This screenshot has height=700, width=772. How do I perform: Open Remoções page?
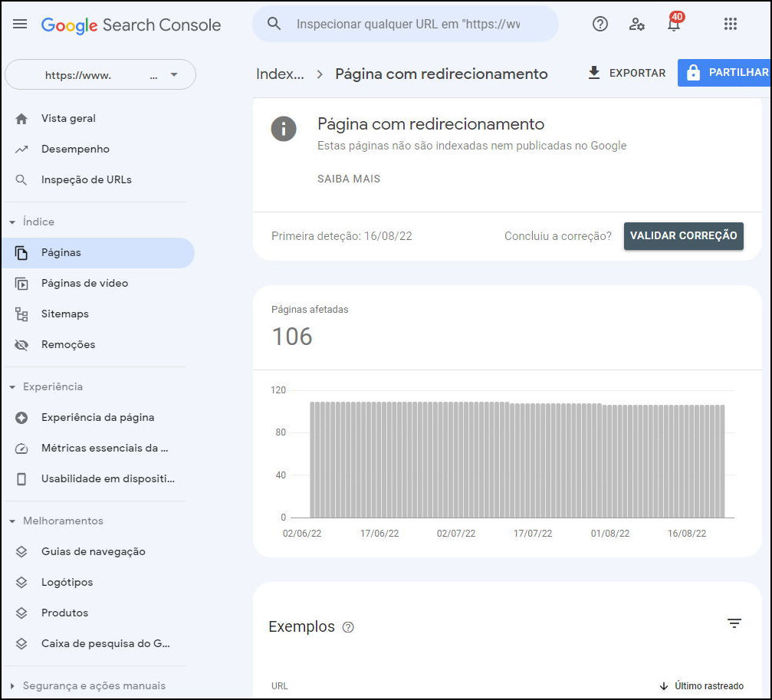pyautogui.click(x=68, y=344)
